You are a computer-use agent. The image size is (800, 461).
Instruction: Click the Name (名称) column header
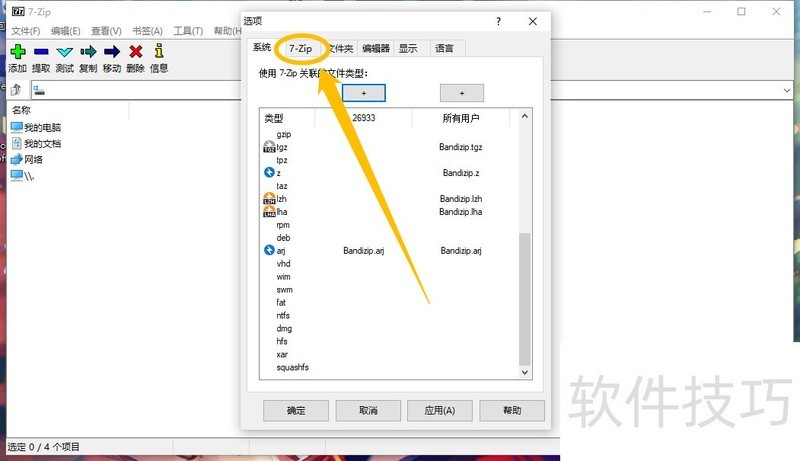pos(21,110)
